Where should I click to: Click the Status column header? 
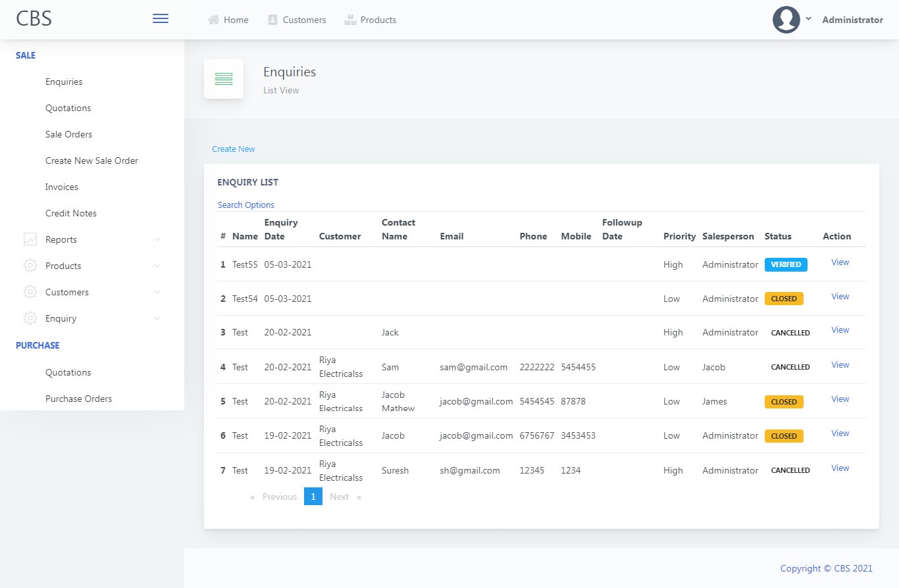[x=778, y=236]
